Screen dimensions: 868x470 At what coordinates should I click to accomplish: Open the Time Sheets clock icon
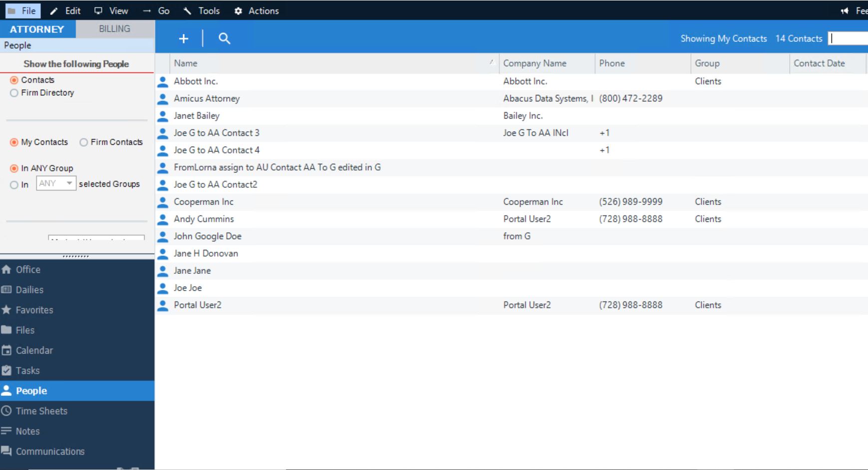coord(6,411)
